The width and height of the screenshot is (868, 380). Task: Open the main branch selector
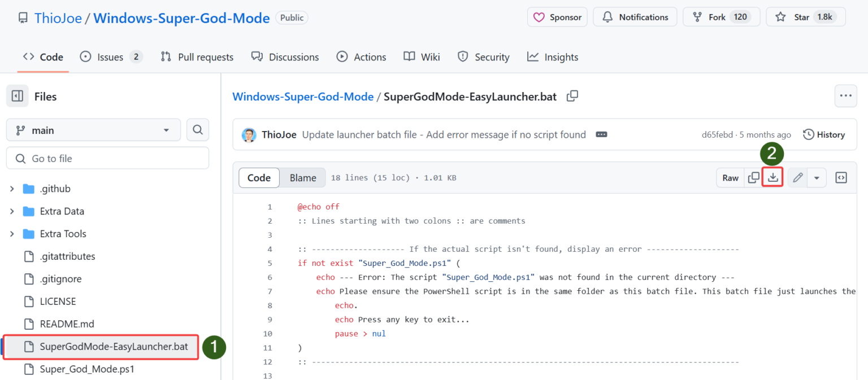tap(93, 129)
